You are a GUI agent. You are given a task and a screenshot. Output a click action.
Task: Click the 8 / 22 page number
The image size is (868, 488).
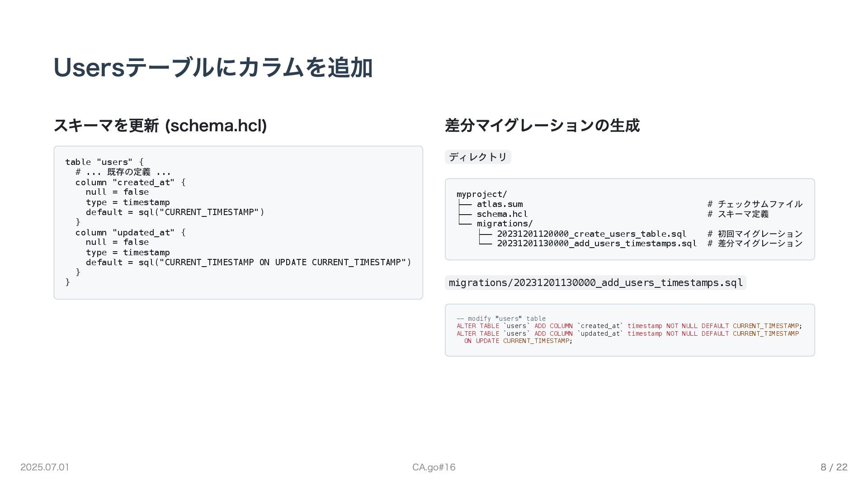pyautogui.click(x=834, y=467)
